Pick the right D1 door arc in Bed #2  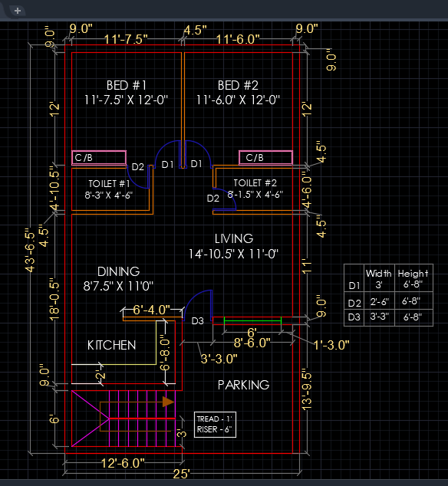[x=199, y=153]
